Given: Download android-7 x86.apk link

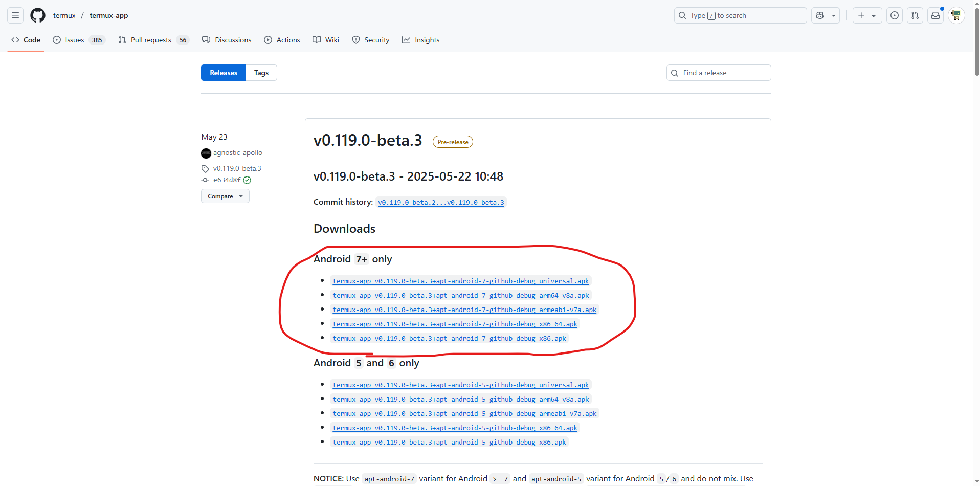Looking at the screenshot, I should (x=449, y=339).
